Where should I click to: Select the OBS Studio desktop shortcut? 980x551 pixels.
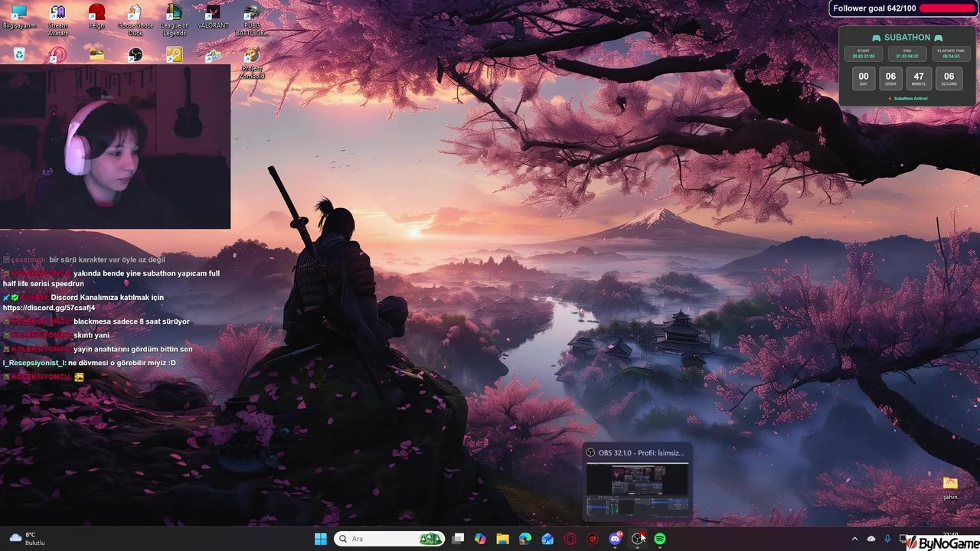click(x=136, y=54)
